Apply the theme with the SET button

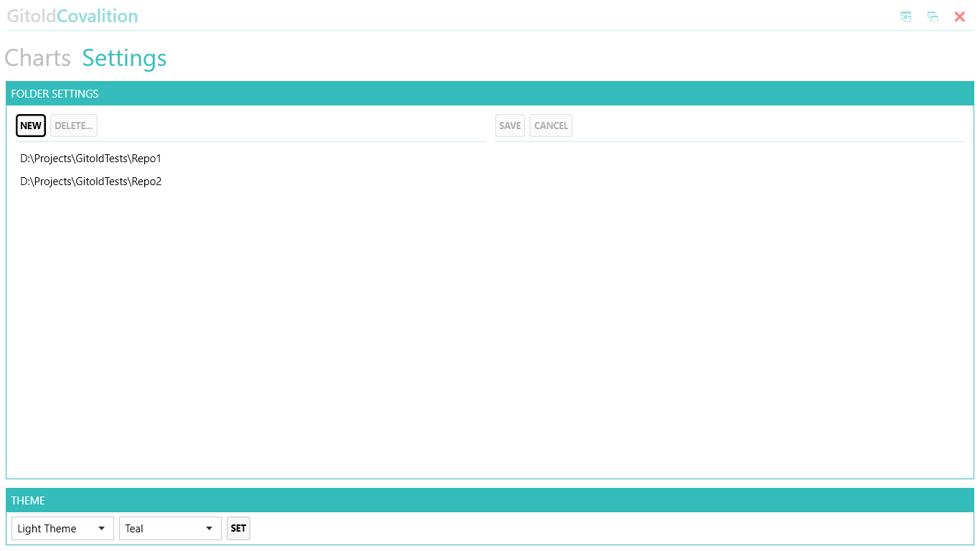[x=238, y=528]
